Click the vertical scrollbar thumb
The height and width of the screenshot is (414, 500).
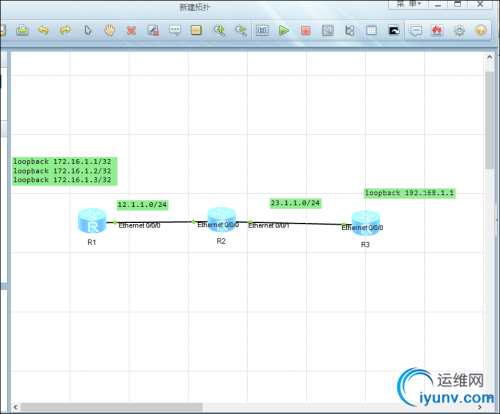pyautogui.click(x=489, y=120)
